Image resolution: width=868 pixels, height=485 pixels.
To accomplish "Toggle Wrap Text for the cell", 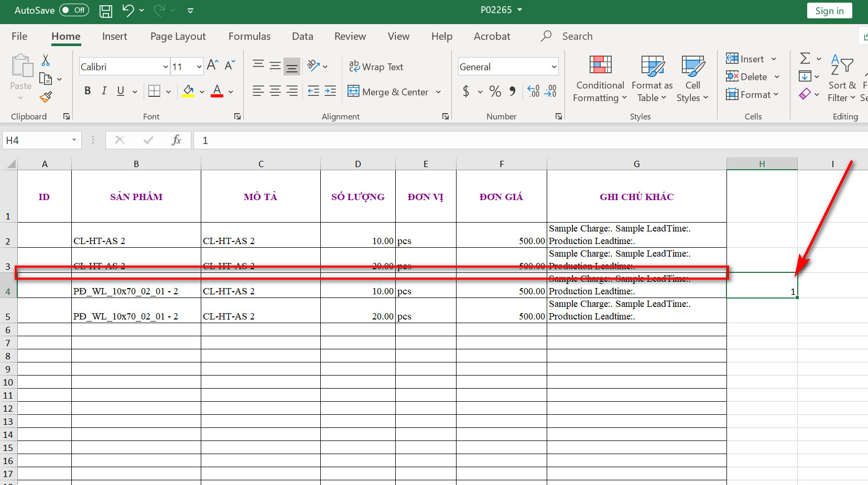I will pos(376,67).
